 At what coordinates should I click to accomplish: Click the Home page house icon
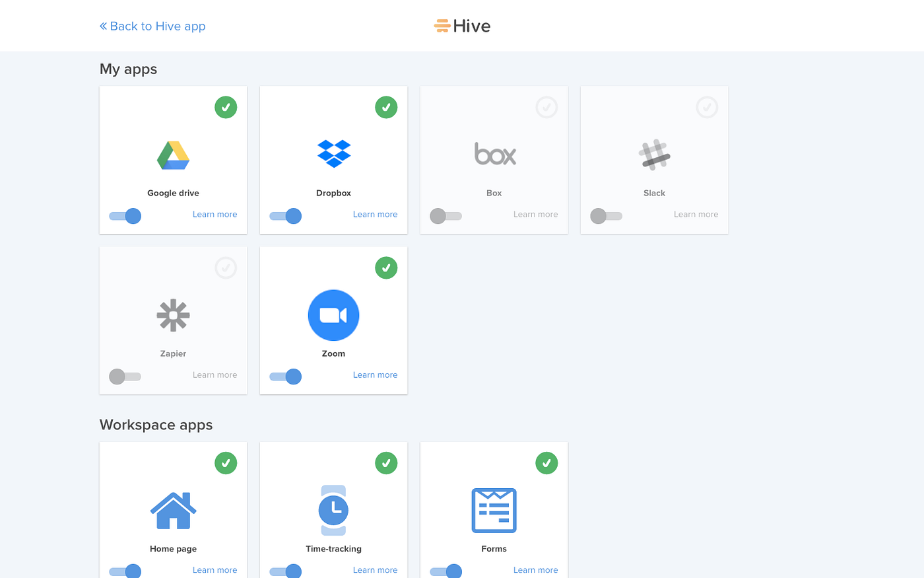point(173,511)
